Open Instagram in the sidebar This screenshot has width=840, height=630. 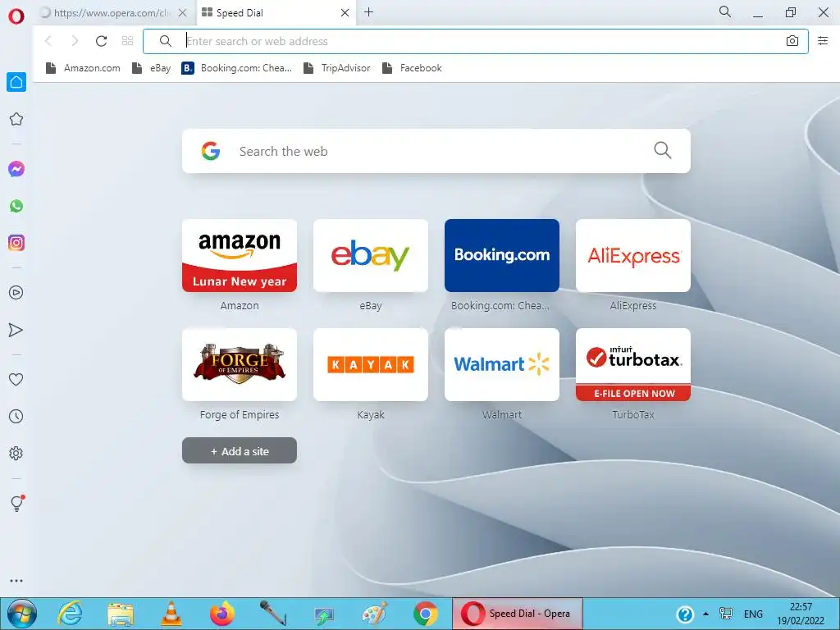point(16,243)
